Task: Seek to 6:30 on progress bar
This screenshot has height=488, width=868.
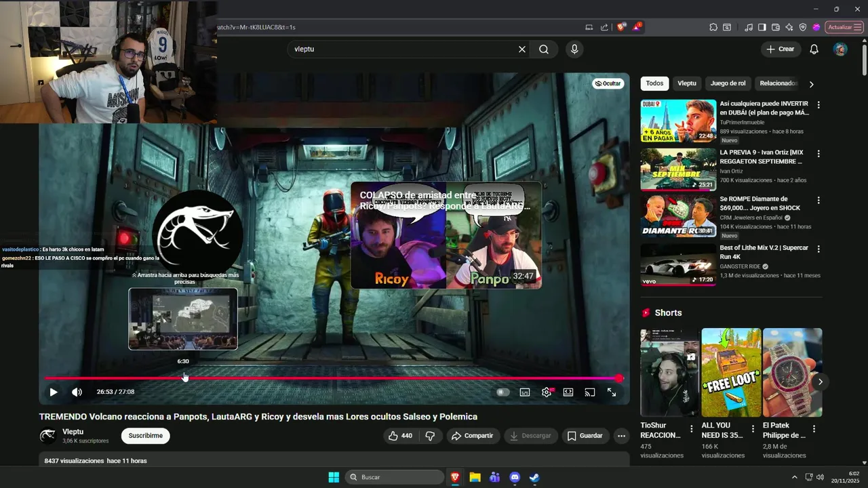Action: coord(184,378)
